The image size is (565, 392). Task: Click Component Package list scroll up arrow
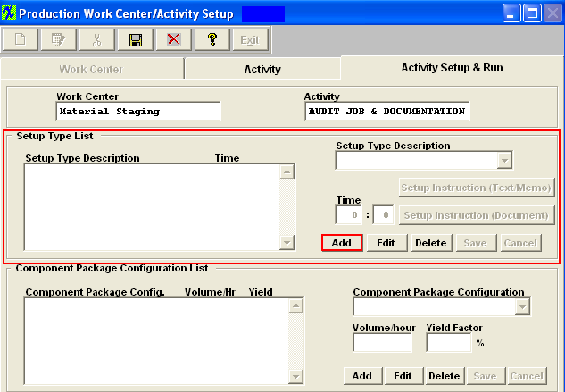click(x=295, y=305)
